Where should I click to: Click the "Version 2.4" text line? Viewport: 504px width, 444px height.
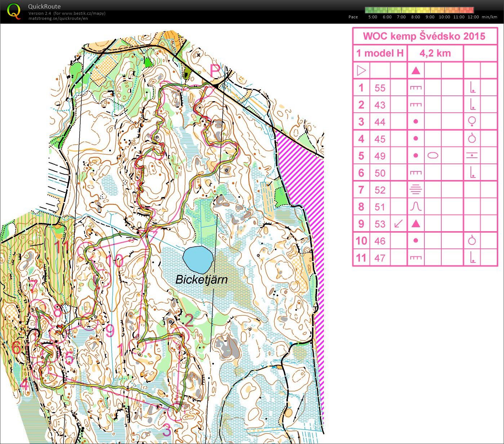pos(67,13)
